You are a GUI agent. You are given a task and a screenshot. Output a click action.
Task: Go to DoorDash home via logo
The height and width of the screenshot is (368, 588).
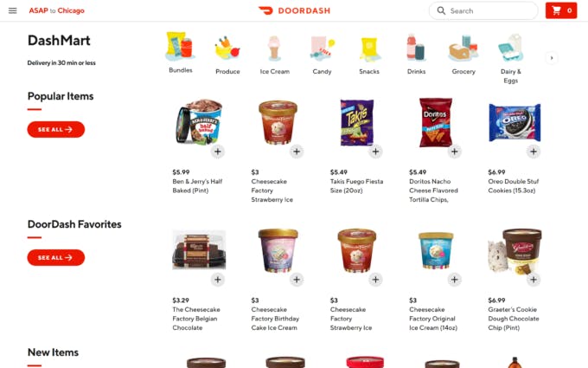pos(294,10)
